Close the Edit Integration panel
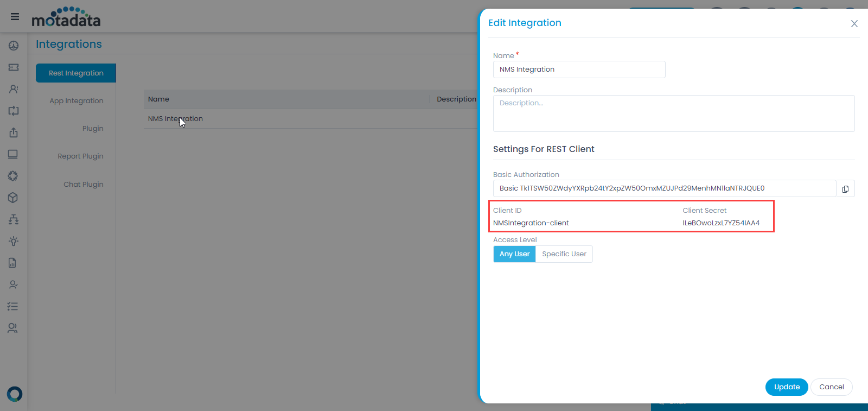 point(854,23)
